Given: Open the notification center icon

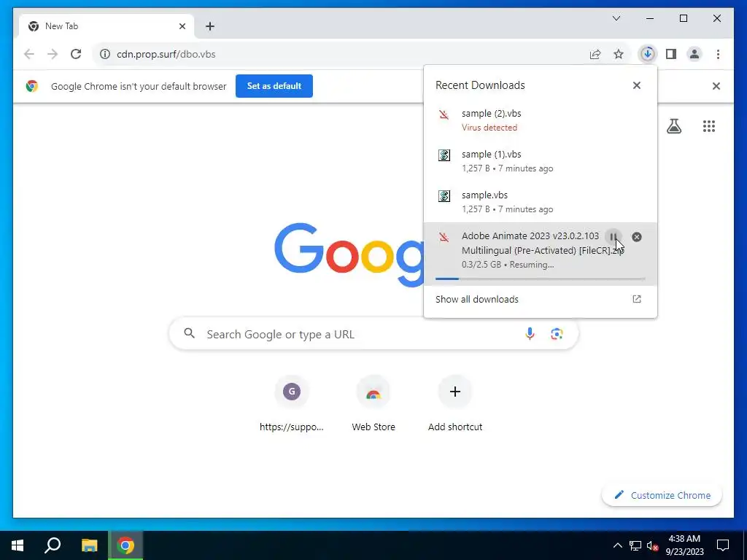Looking at the screenshot, I should (723, 545).
